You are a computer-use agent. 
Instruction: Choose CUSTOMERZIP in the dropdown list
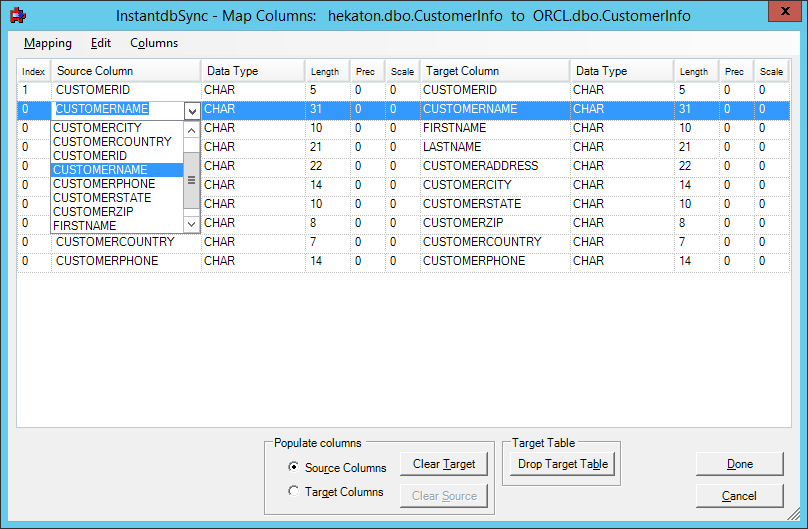tap(117, 212)
